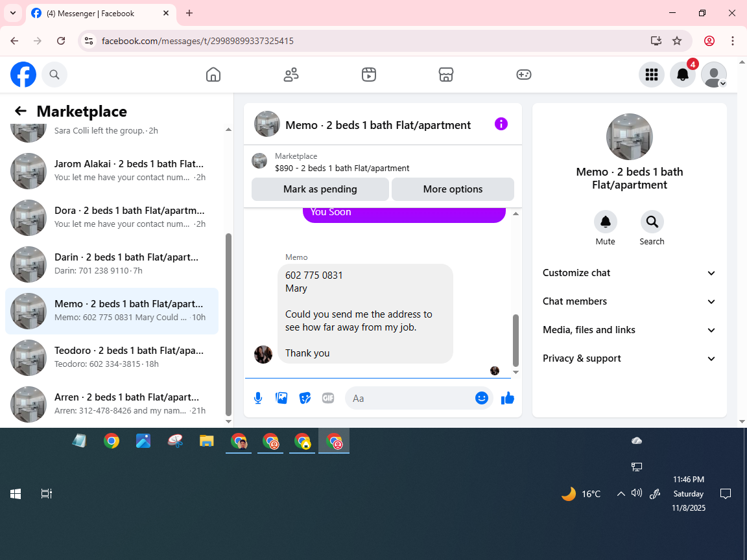Open Dora conversation

112,217
